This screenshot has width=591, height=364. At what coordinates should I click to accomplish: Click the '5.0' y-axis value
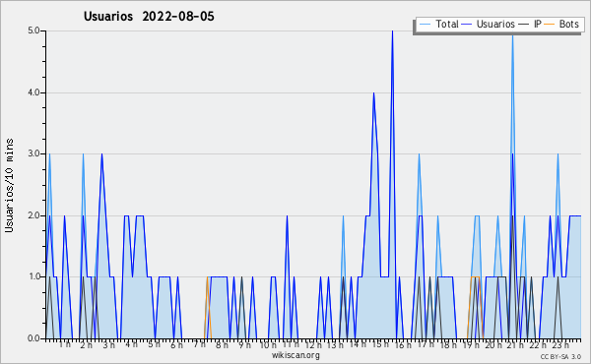pyautogui.click(x=33, y=30)
